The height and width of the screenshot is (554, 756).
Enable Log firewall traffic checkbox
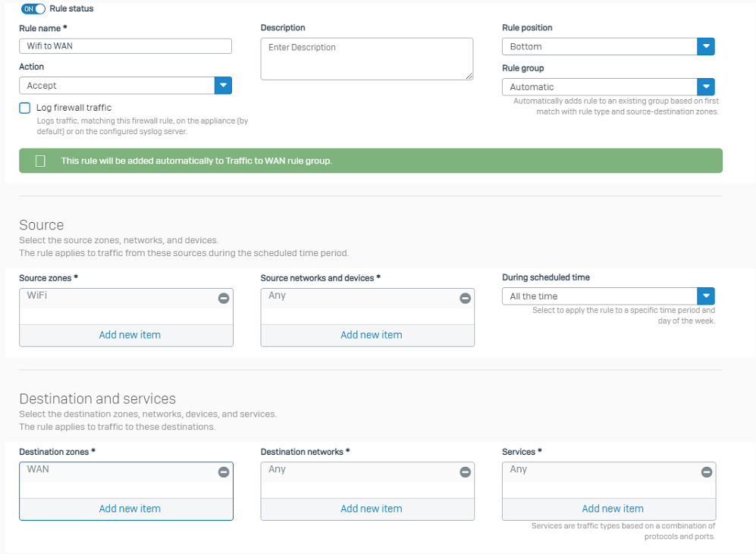point(25,108)
